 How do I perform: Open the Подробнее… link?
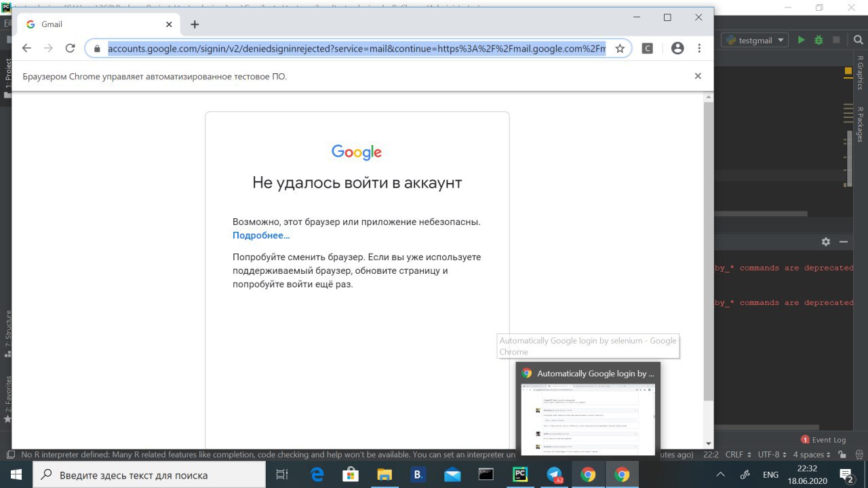(x=261, y=235)
